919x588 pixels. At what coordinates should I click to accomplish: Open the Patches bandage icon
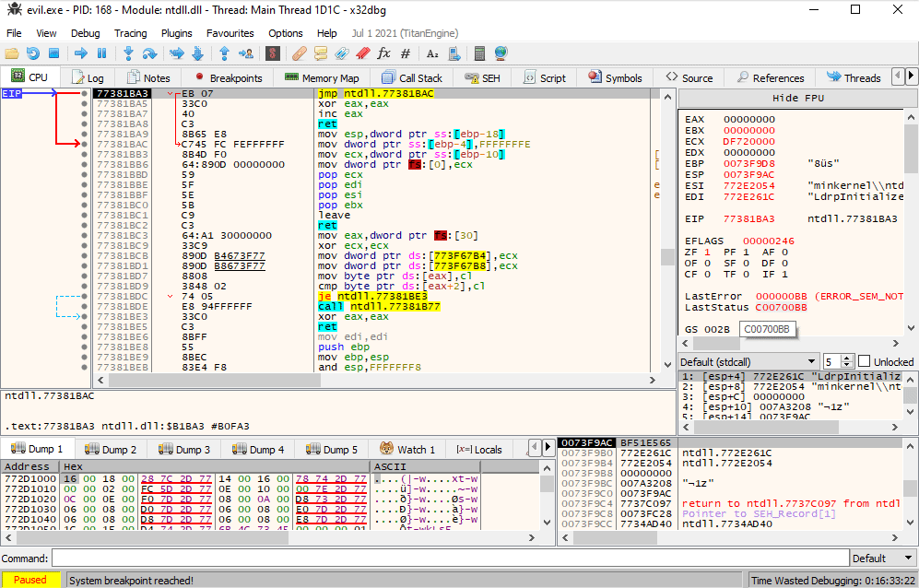tap(299, 54)
